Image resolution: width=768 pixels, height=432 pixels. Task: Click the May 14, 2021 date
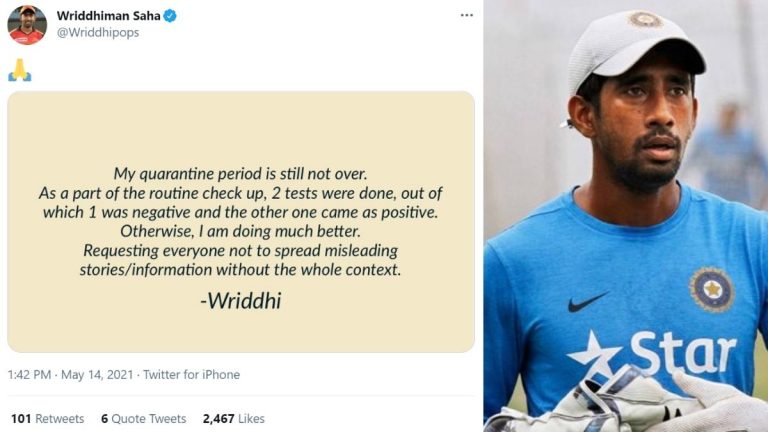coord(98,375)
